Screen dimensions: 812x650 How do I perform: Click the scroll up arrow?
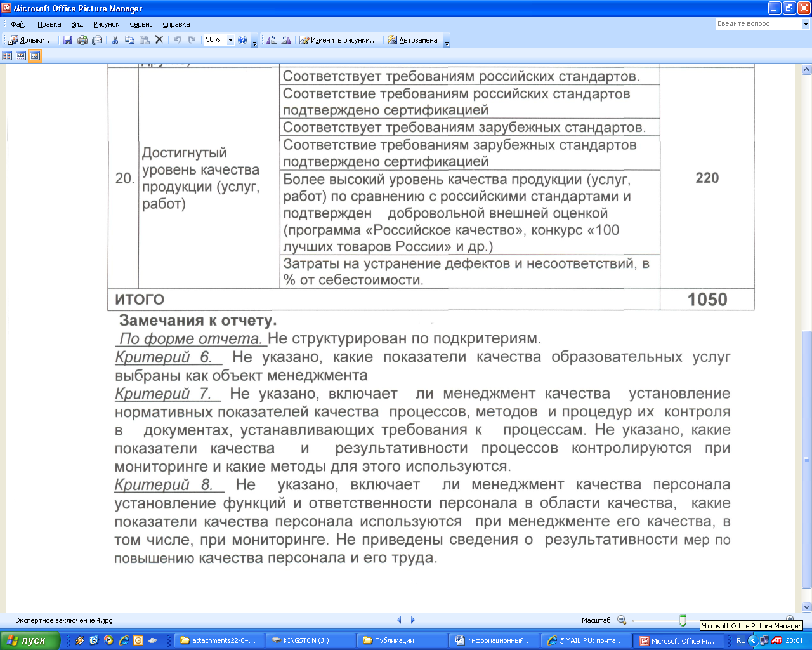(806, 69)
